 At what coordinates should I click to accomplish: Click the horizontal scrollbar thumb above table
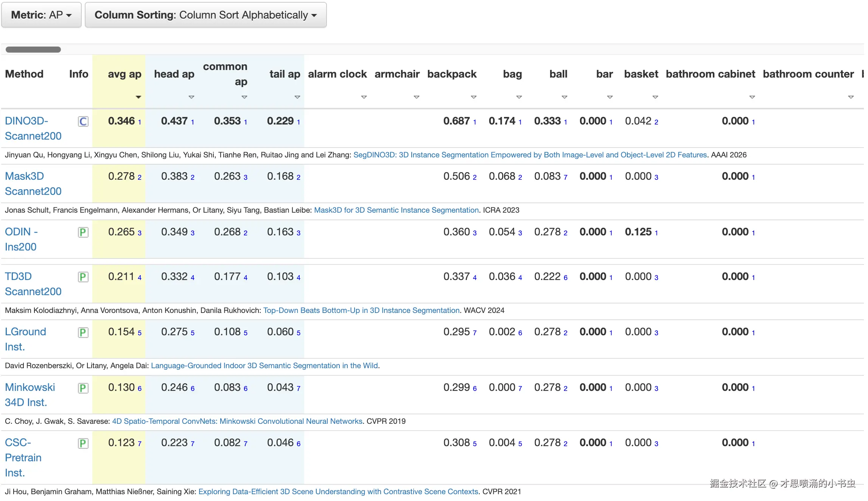pos(33,50)
